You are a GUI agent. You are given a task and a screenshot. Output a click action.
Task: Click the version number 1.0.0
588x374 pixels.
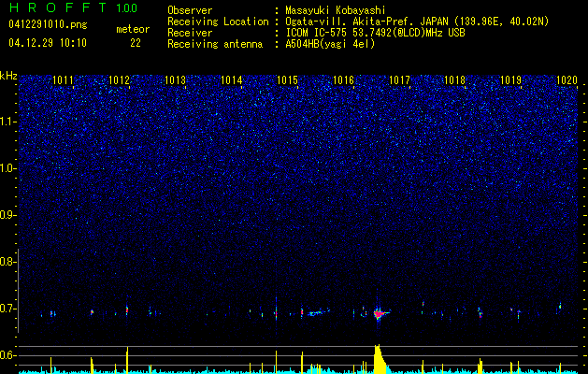[x=127, y=7]
